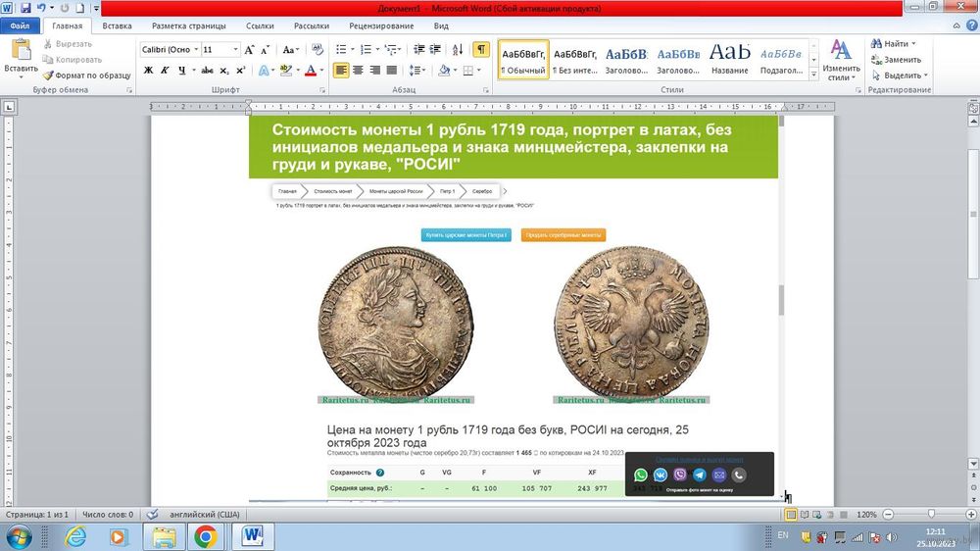
Task: Increase font size with grow font icon
Action: click(x=249, y=49)
